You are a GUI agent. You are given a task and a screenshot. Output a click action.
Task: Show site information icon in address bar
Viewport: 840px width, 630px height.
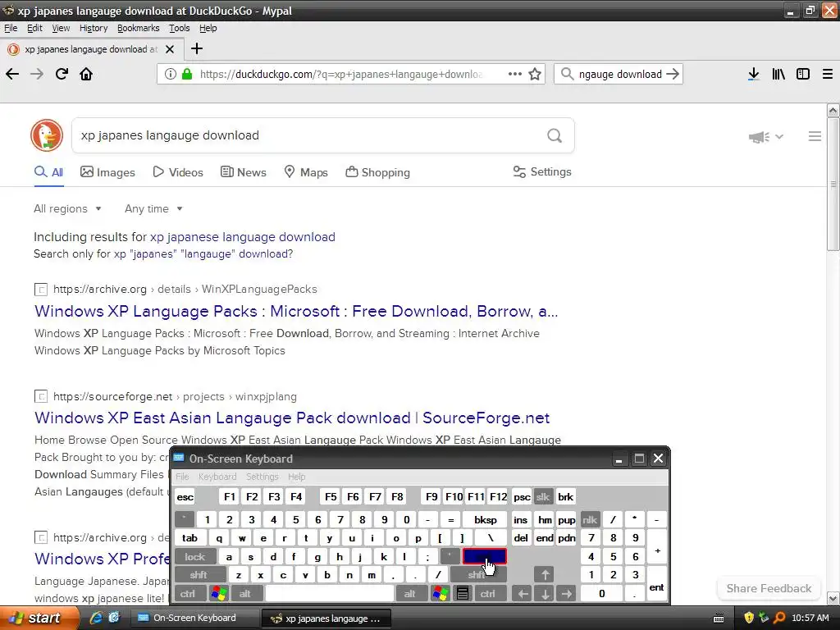(171, 74)
